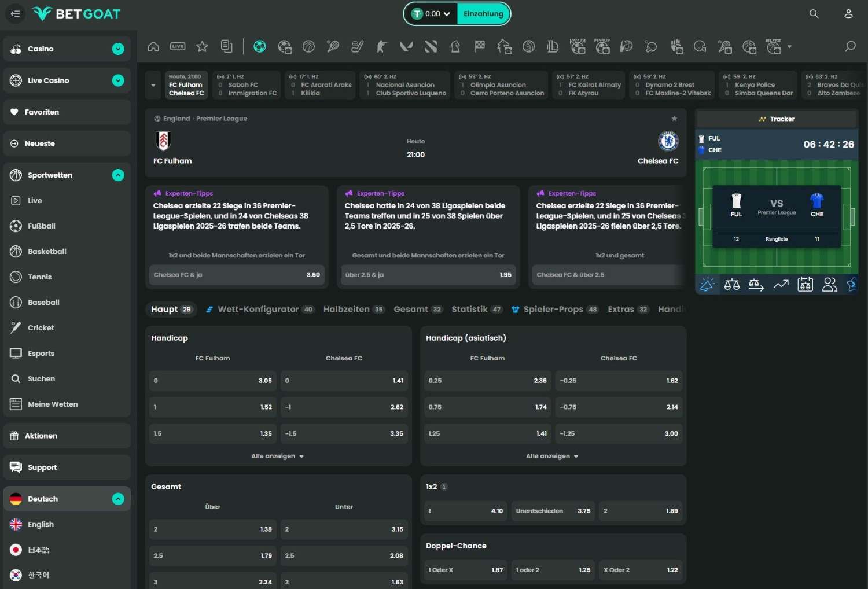Open Aktionen in the sidebar
This screenshot has height=589, width=868.
(x=67, y=436)
